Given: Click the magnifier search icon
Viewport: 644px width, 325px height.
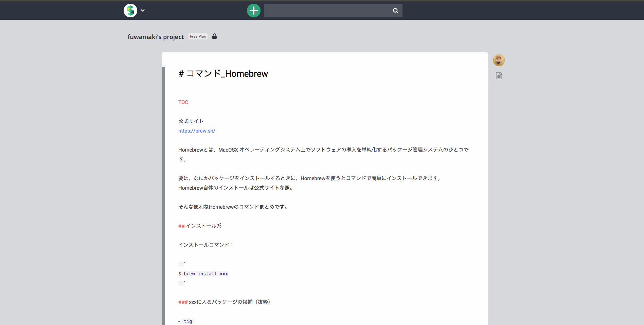Looking at the screenshot, I should (396, 11).
